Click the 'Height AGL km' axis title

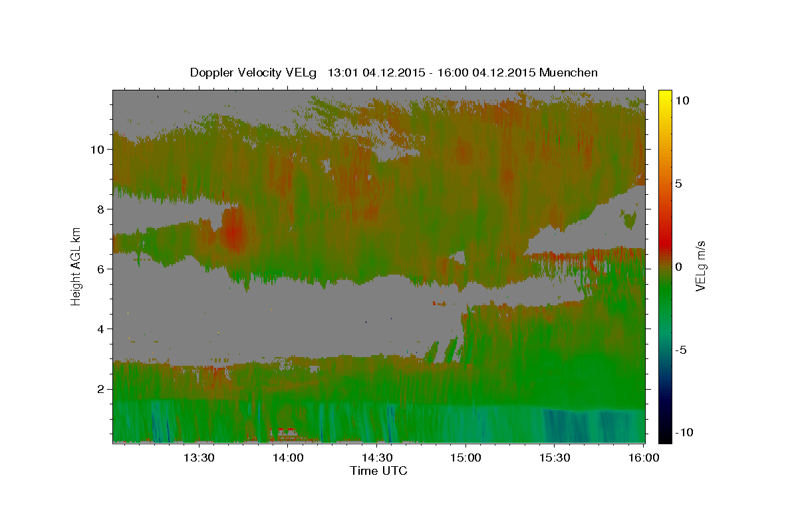76,266
